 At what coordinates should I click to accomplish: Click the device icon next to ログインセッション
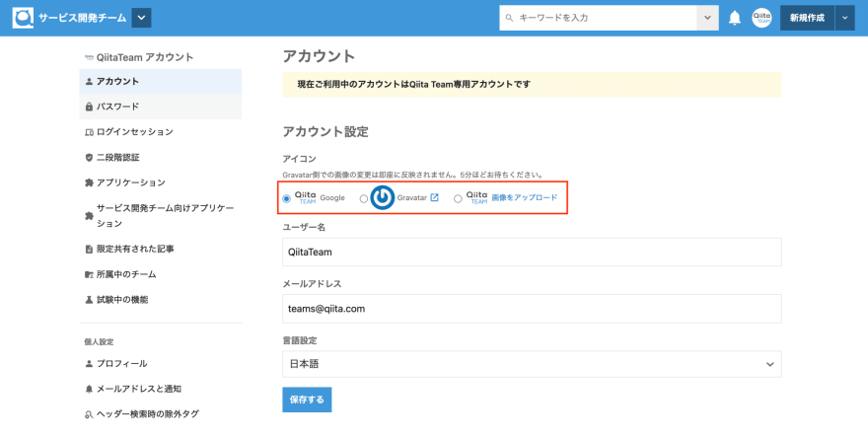tap(89, 132)
